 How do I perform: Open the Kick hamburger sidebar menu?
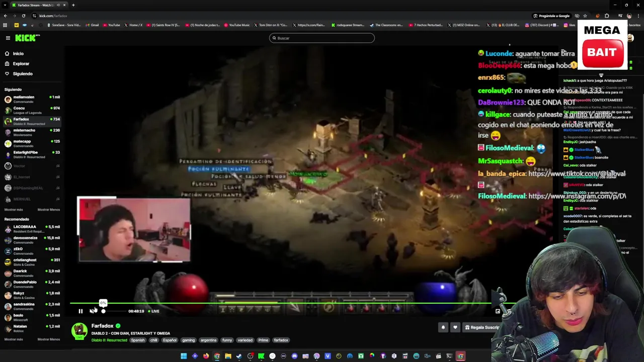click(8, 38)
